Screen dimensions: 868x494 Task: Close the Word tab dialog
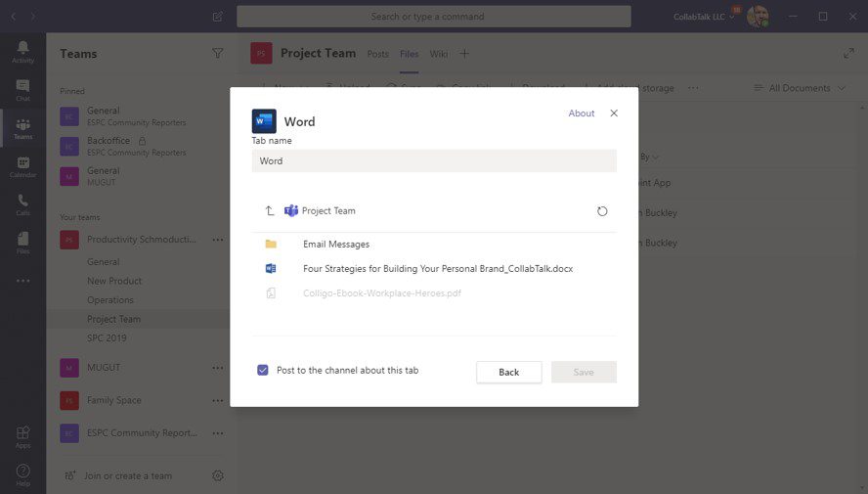[613, 112]
